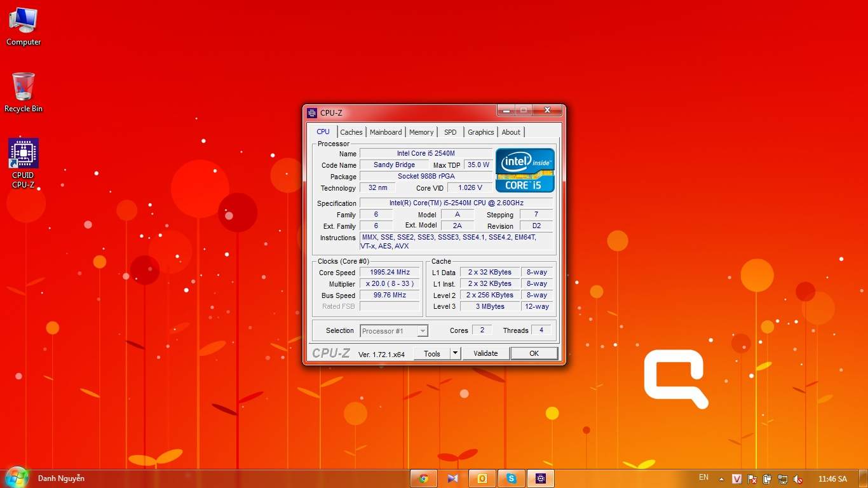
Task: Click the Revision value D2
Action: (536, 226)
